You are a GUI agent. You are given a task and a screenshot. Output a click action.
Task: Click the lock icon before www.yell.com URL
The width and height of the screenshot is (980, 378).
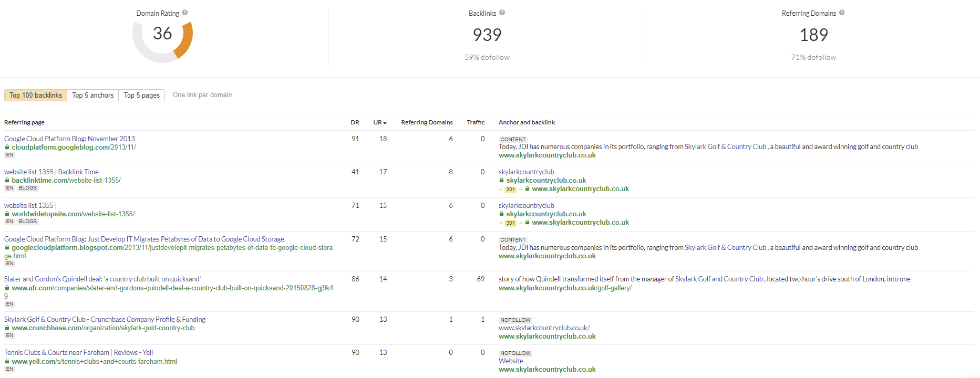(x=7, y=362)
